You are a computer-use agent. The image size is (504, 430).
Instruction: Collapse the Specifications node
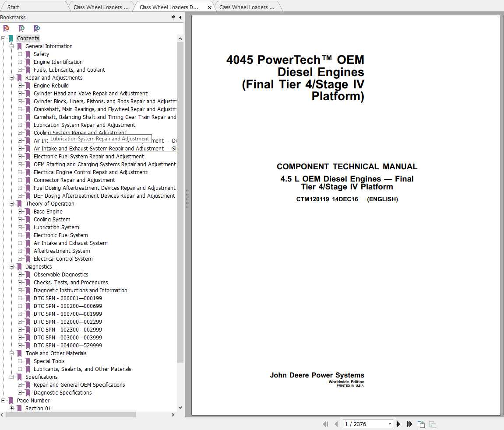(11, 377)
